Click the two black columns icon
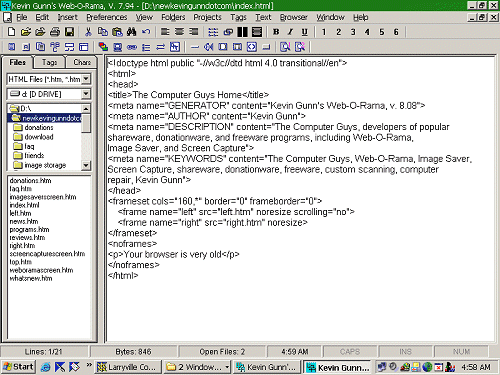The height and width of the screenshot is (375, 500). point(242,32)
